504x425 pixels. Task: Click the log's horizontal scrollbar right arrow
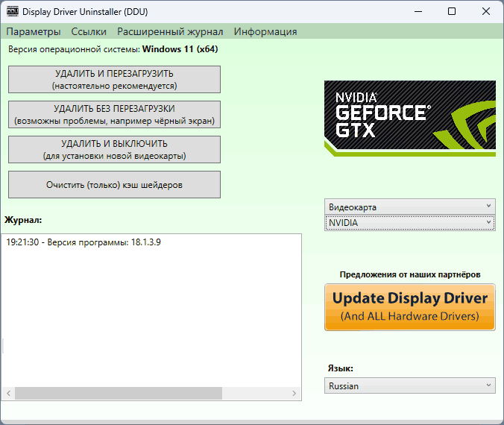pos(294,393)
